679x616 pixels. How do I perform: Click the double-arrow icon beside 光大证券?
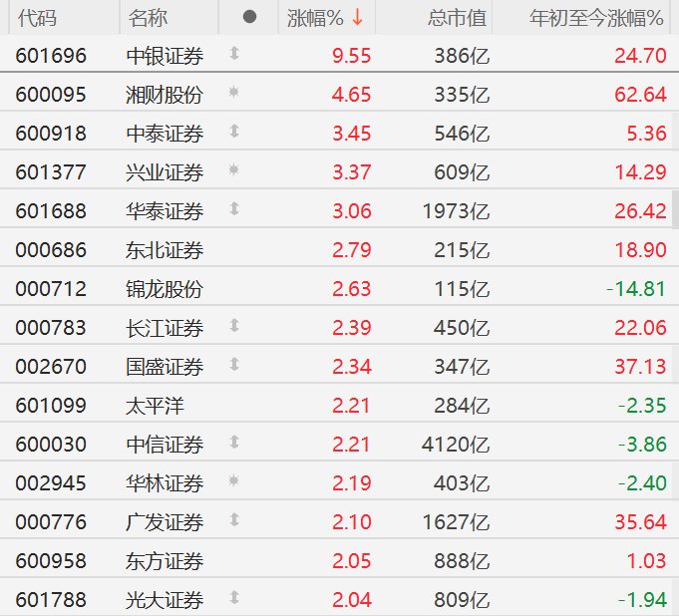[x=234, y=598]
